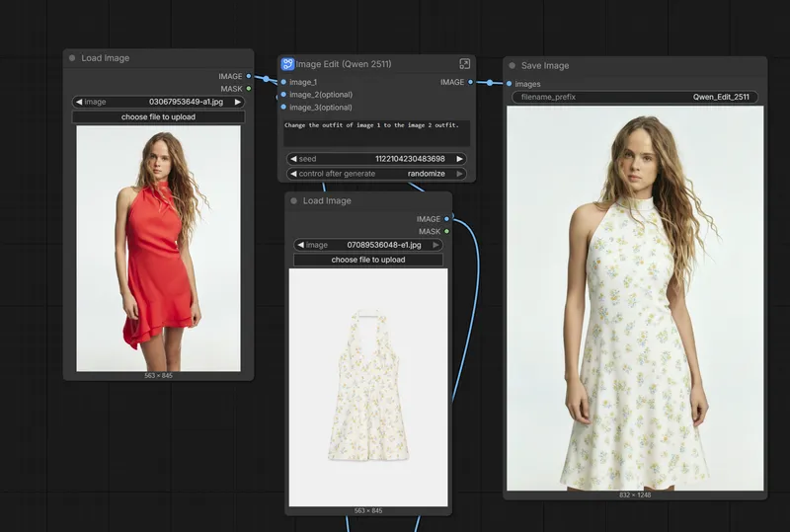Click the red dress node IMAGE output socket
790x532 pixels.
point(249,76)
